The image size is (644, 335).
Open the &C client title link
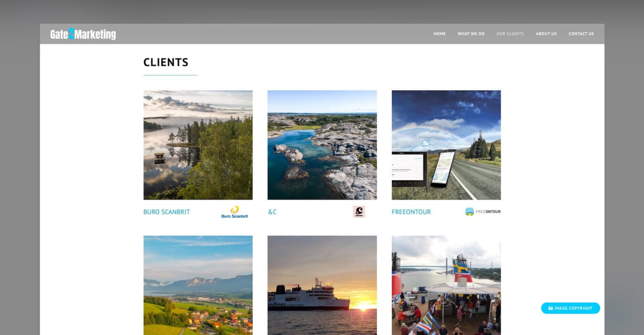tap(272, 212)
